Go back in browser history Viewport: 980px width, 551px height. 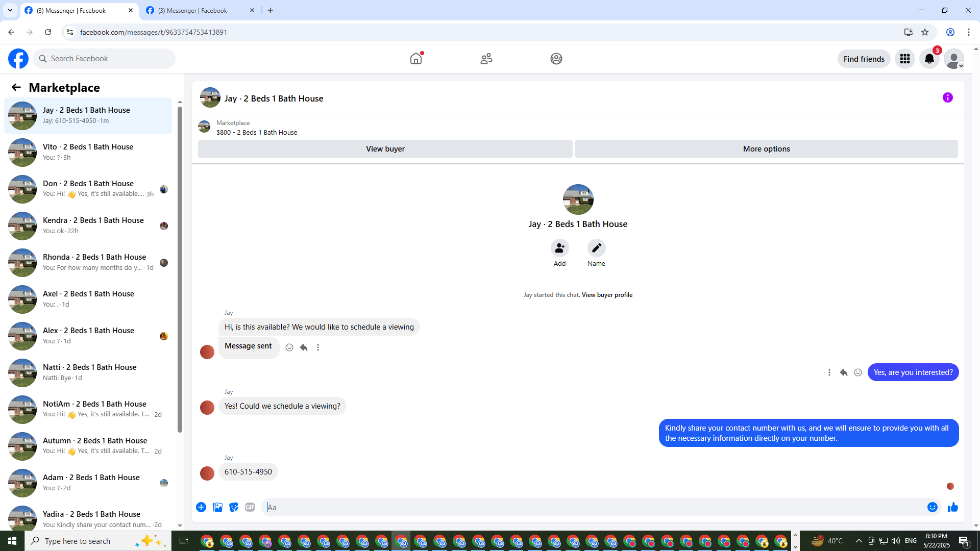point(11,32)
